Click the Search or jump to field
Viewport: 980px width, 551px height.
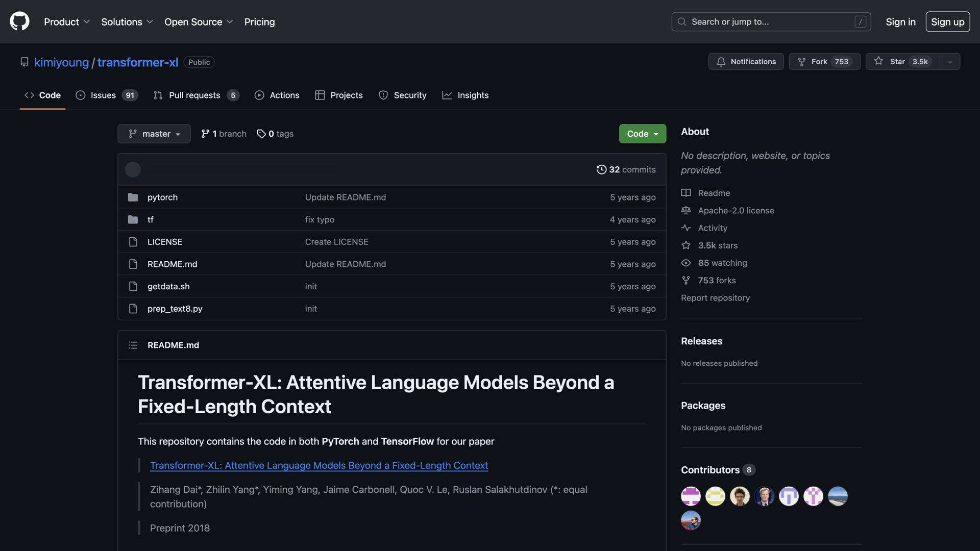click(x=771, y=22)
